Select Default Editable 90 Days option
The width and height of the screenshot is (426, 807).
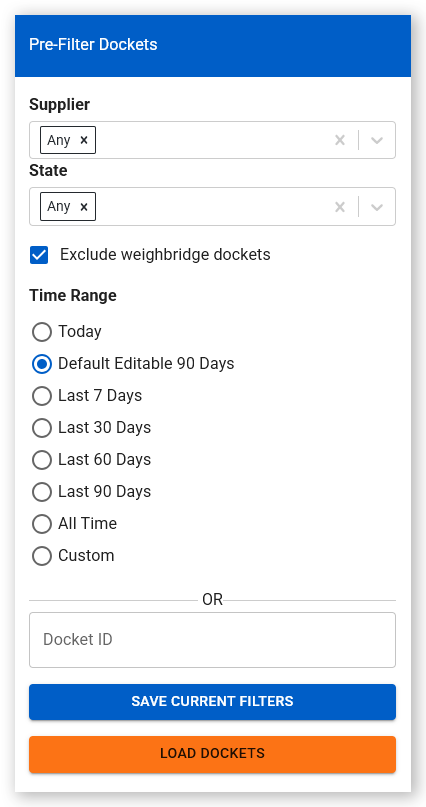42,364
